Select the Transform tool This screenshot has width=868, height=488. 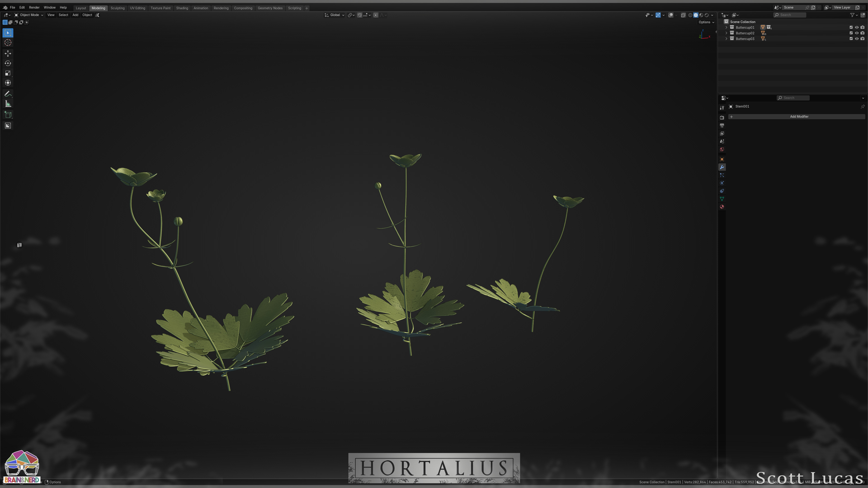coord(8,82)
